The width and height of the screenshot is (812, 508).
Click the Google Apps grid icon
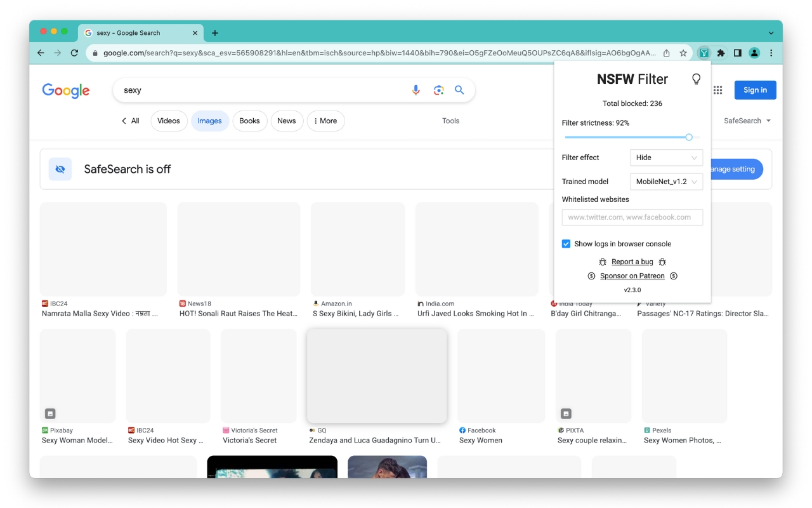point(717,90)
